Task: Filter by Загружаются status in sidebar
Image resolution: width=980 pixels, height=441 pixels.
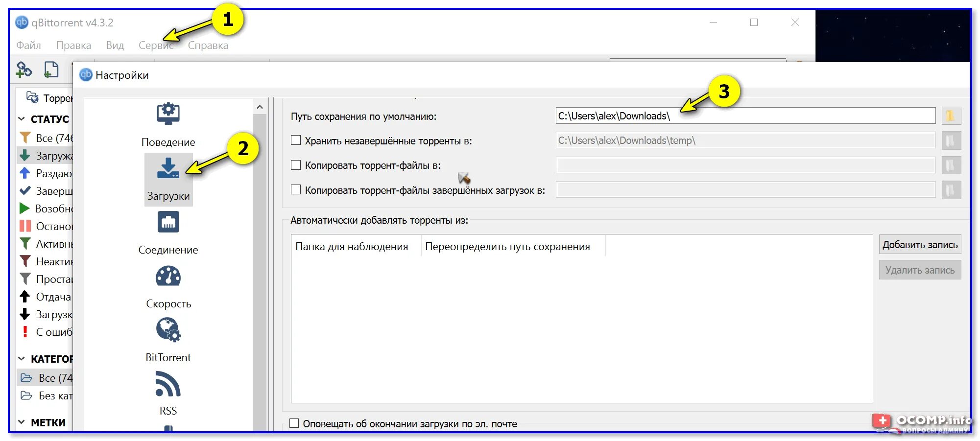Action: click(46, 156)
